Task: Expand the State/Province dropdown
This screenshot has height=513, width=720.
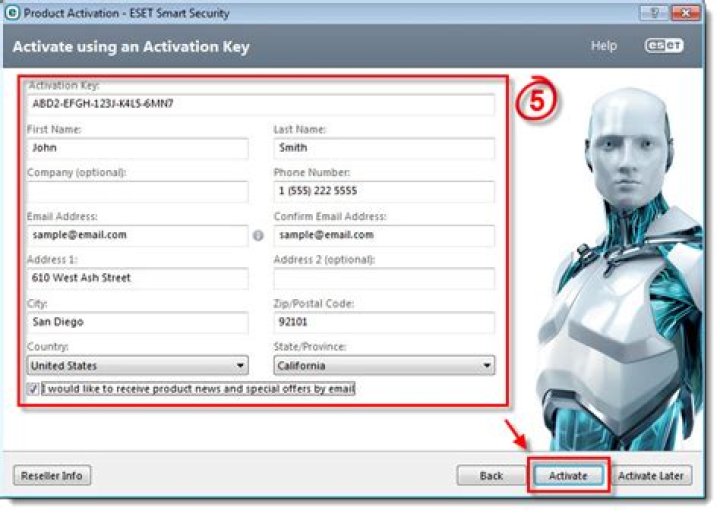Action: (384, 366)
